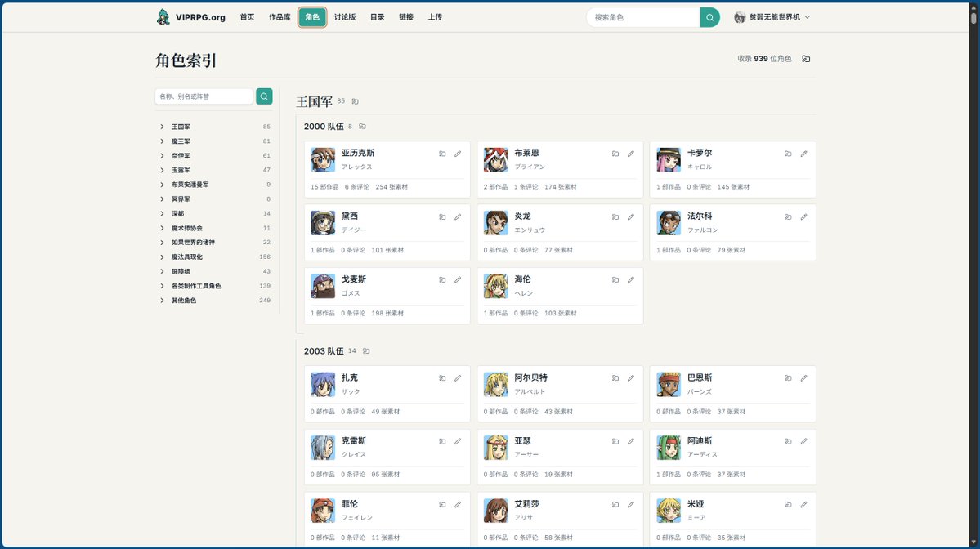Open the 炎龙 character name link
The width and height of the screenshot is (980, 549).
pos(522,216)
